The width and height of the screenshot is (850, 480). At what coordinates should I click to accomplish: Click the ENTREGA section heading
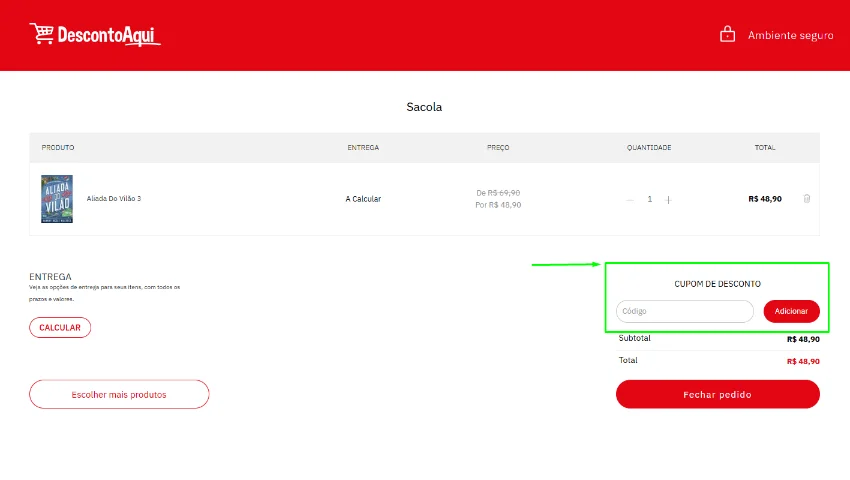(x=50, y=277)
